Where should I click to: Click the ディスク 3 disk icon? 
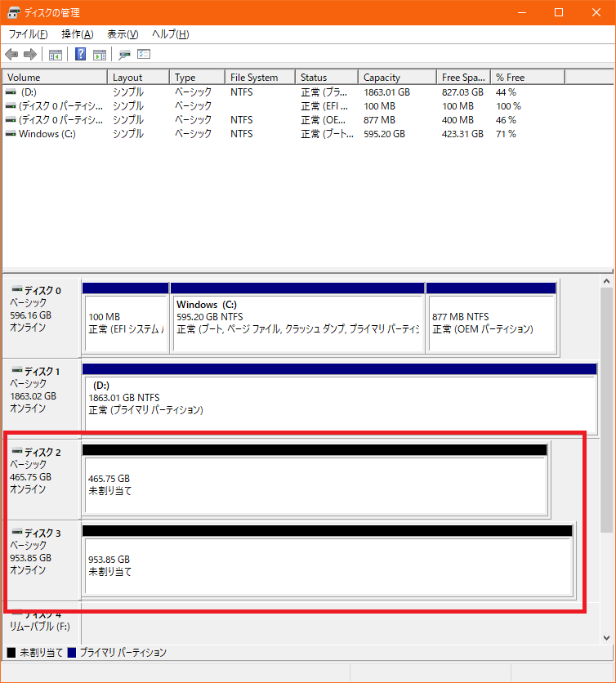(x=17, y=532)
